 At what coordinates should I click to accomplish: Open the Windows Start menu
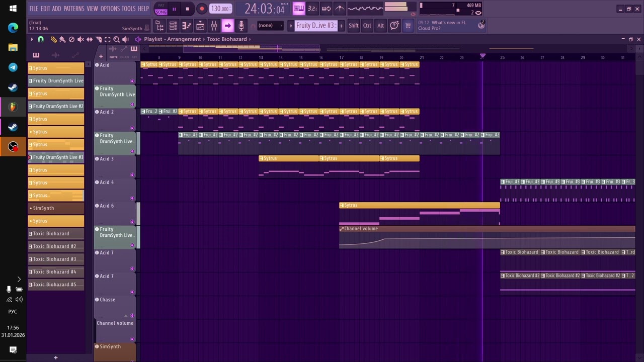13,9
